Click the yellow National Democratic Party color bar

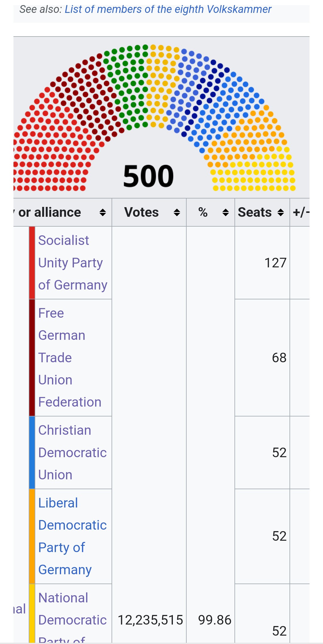[x=32, y=613]
